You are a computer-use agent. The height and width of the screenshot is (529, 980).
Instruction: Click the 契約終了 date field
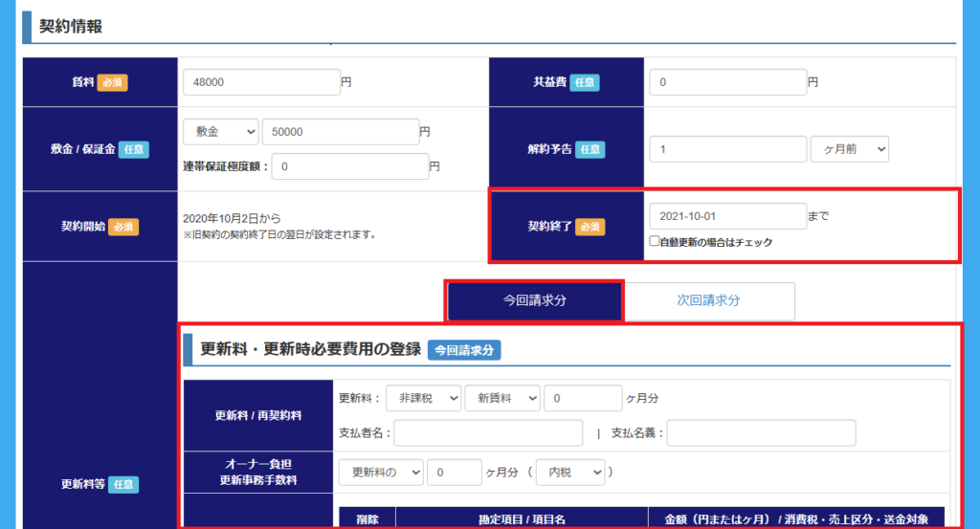click(726, 216)
